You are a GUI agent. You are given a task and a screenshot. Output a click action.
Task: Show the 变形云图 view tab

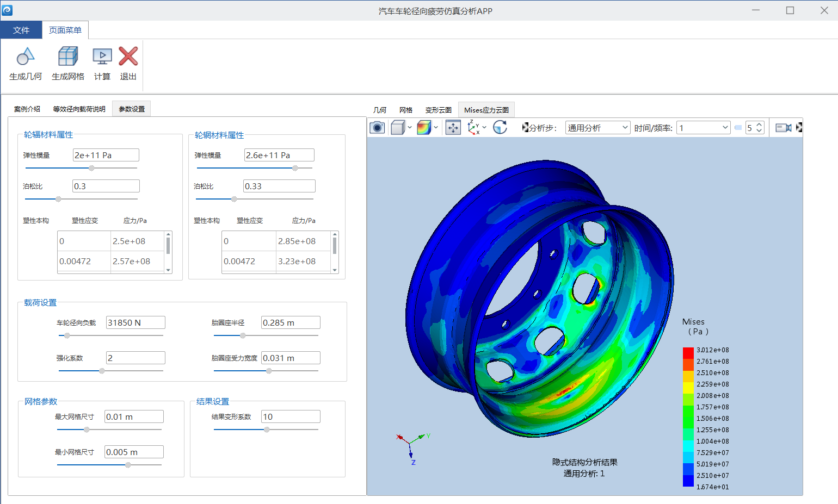[x=439, y=110]
